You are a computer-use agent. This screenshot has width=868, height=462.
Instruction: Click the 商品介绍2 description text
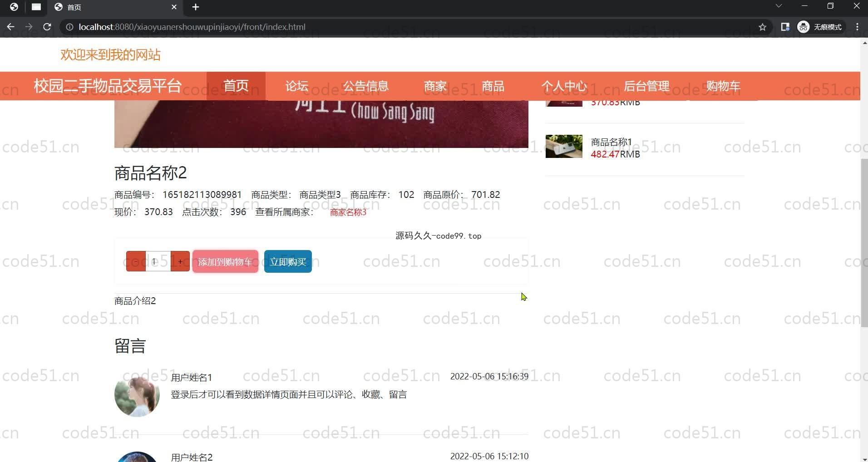pos(135,301)
